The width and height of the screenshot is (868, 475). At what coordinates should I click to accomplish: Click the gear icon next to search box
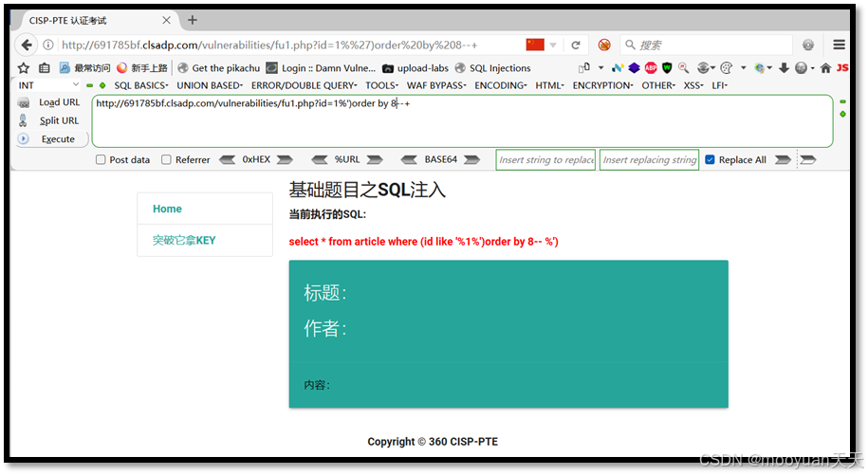808,45
